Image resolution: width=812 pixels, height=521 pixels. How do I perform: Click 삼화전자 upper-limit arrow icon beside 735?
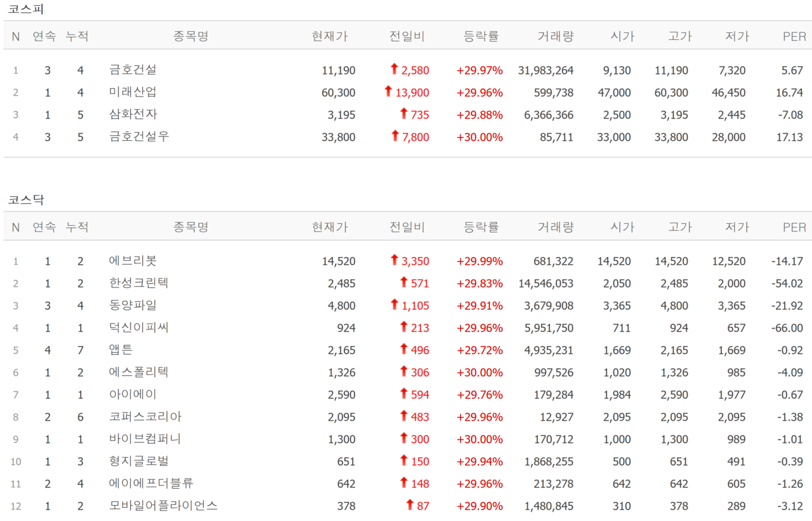click(x=403, y=113)
